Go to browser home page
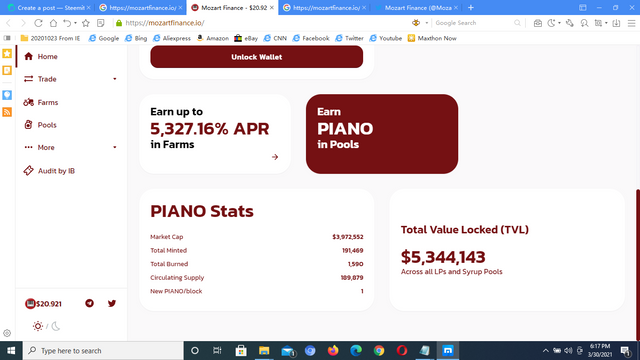Image resolution: width=640 pixels, height=360 pixels. (x=53, y=23)
